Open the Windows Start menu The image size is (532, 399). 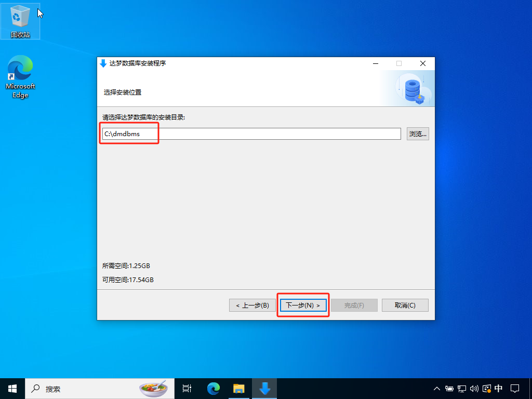coord(12,389)
